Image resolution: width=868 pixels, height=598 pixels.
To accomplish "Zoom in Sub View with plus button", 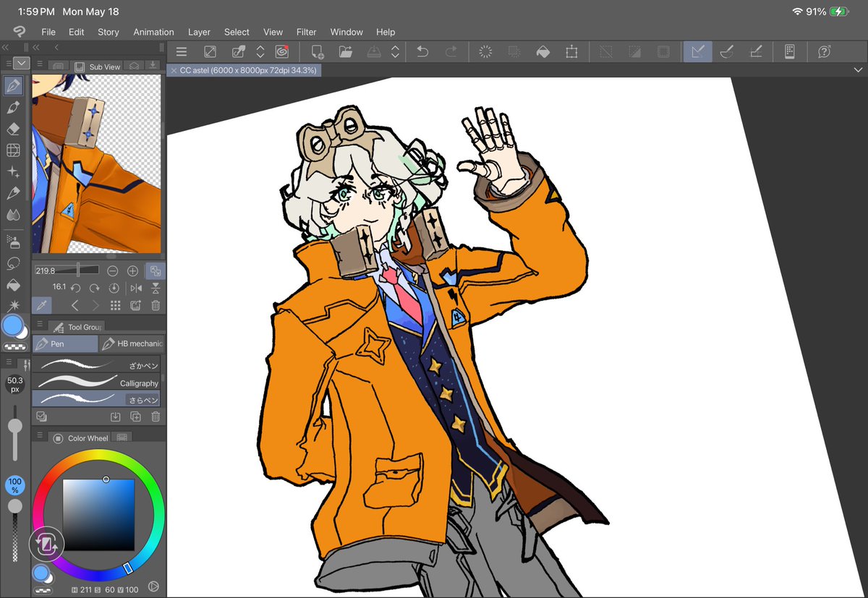I will pyautogui.click(x=132, y=270).
